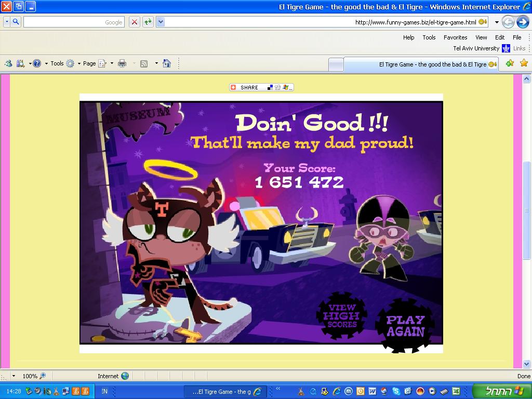Click the SHARE button above game
This screenshot has height=399, width=532.
pyautogui.click(x=261, y=87)
